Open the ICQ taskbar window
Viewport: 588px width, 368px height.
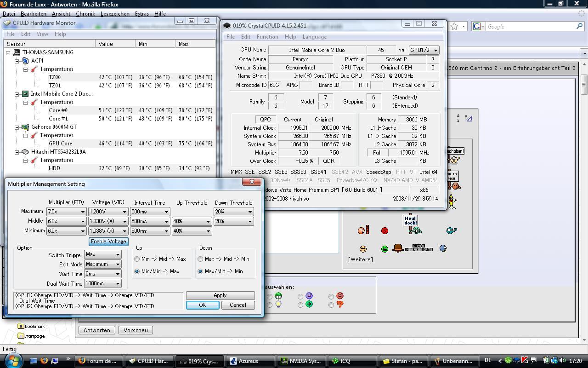point(352,361)
